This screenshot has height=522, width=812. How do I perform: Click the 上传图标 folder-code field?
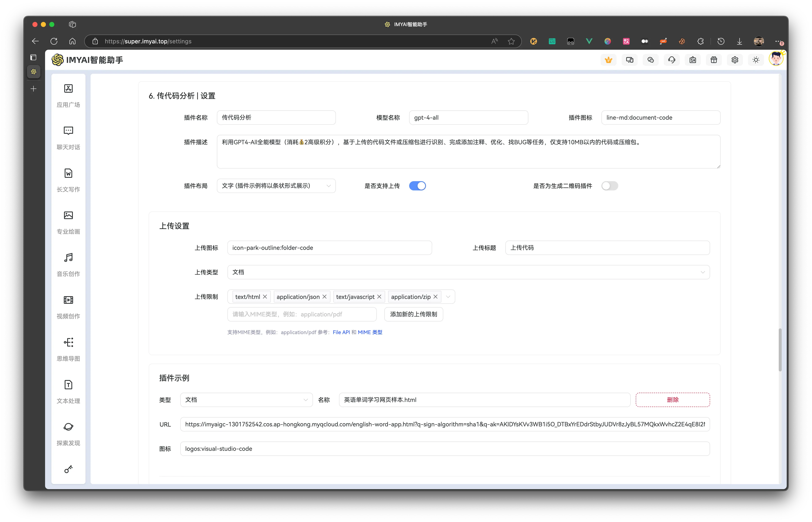point(330,248)
